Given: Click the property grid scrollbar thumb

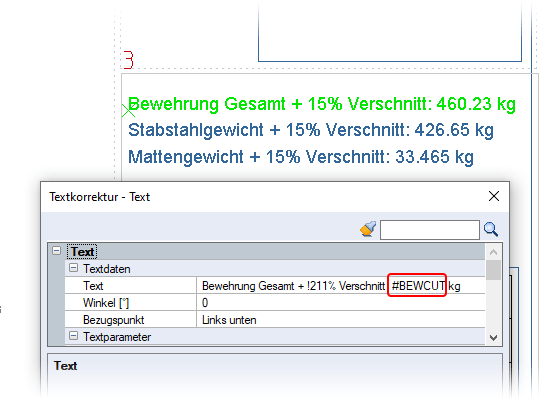Looking at the screenshot, I should click(493, 270).
